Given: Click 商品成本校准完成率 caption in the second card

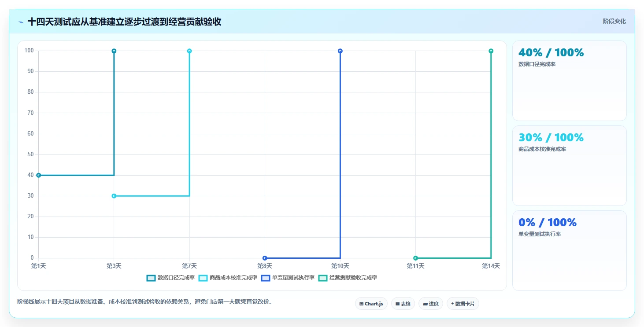Looking at the screenshot, I should tap(542, 149).
